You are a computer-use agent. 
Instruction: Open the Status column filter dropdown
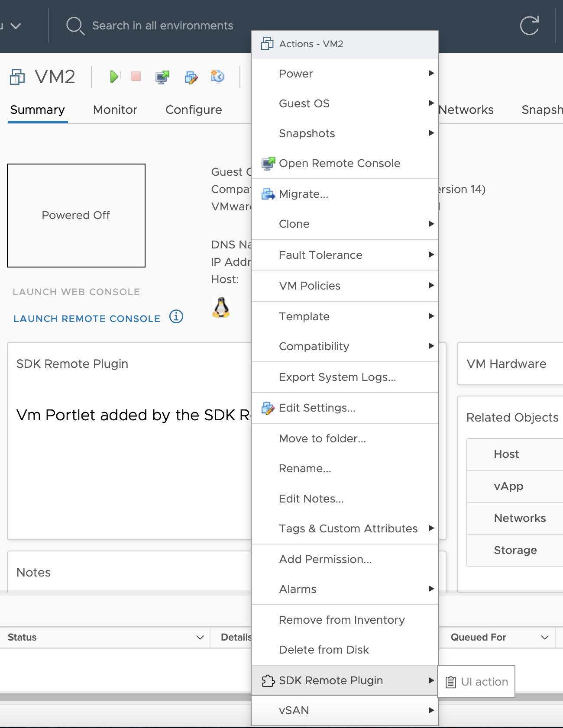(200, 637)
